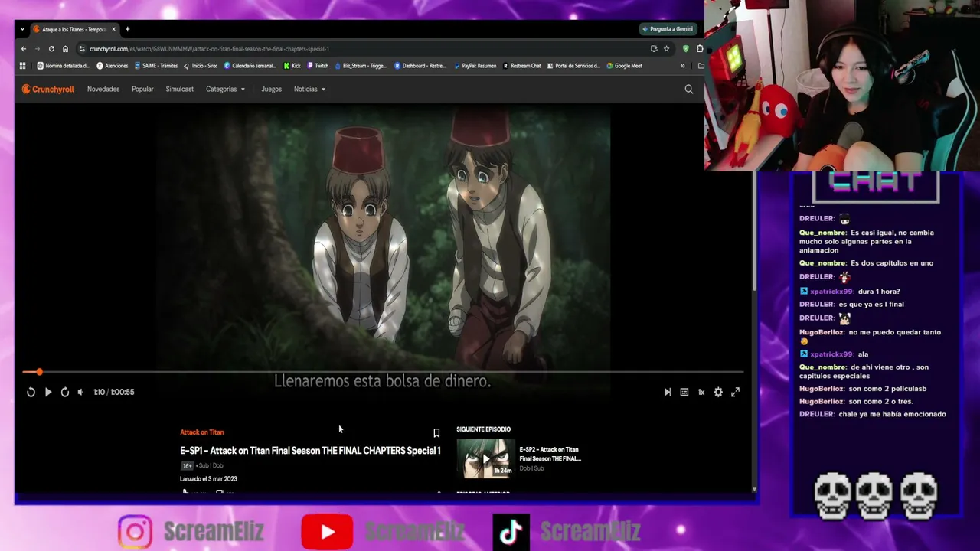Viewport: 980px width, 551px height.
Task: Add episode to watchlist bookmark
Action: [436, 433]
